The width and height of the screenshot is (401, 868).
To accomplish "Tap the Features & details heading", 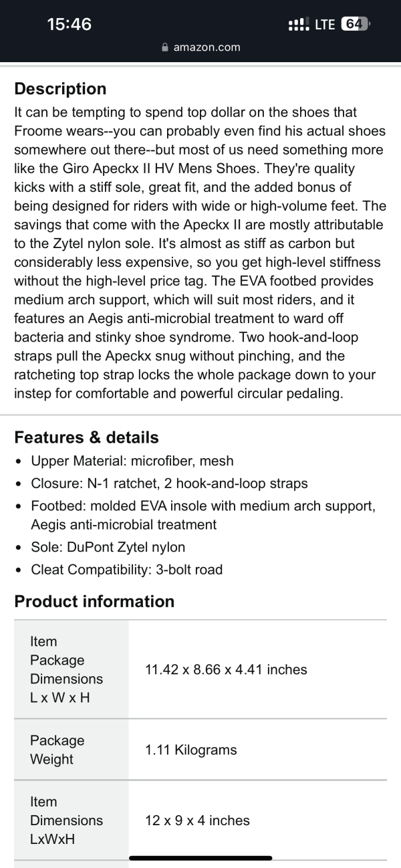I will click(86, 437).
